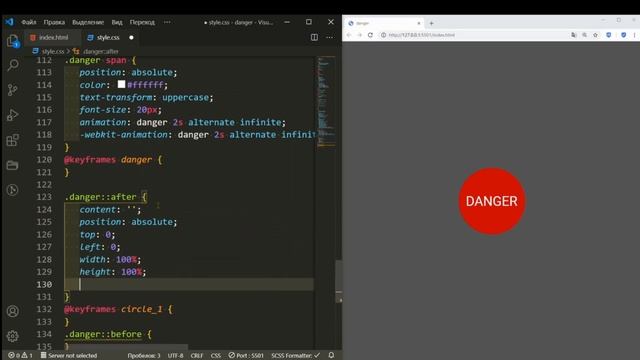Open the #ffffff color swatch on line 114
640x360 pixels.
point(121,84)
